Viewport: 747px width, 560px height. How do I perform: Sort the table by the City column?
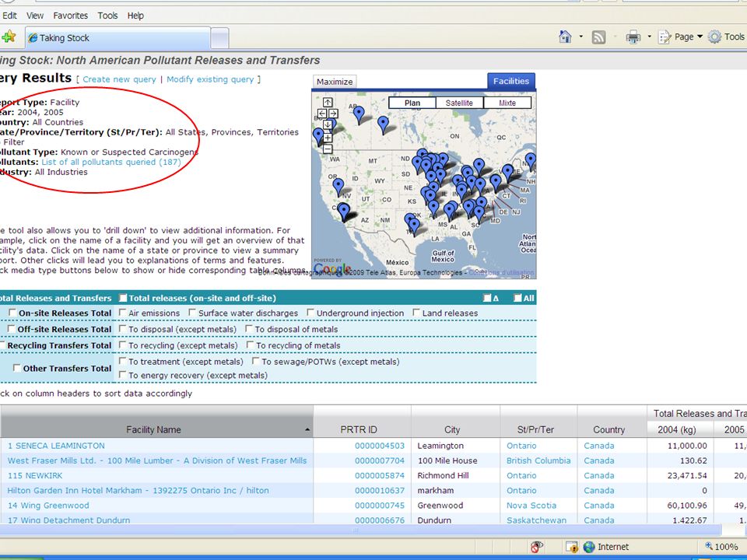(452, 429)
